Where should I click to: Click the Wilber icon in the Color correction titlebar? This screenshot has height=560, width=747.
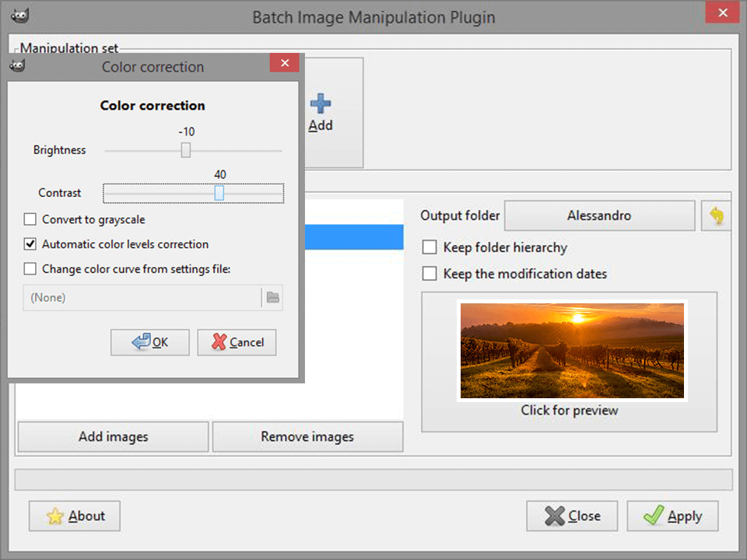tap(17, 67)
